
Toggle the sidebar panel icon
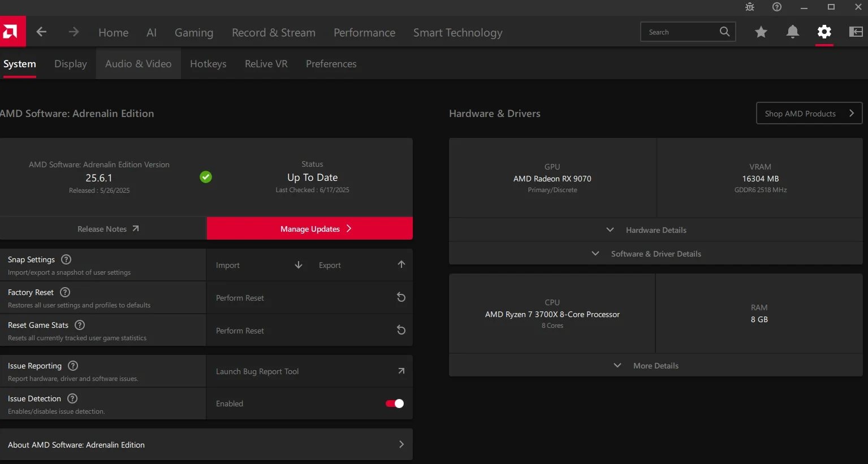coord(856,32)
